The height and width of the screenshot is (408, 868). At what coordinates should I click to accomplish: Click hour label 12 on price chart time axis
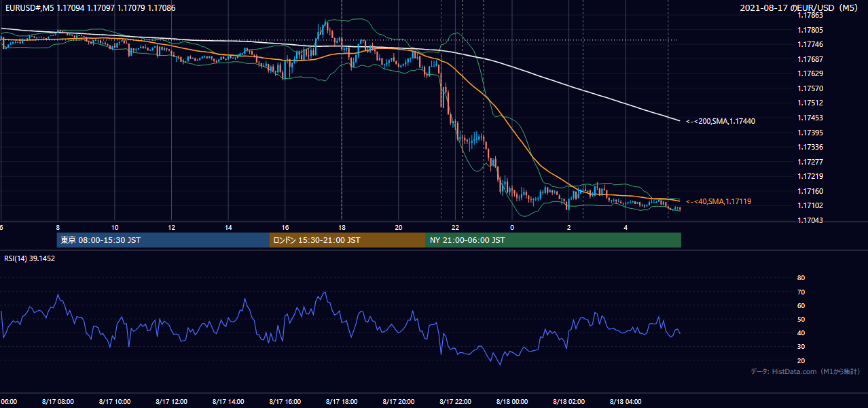[172, 227]
